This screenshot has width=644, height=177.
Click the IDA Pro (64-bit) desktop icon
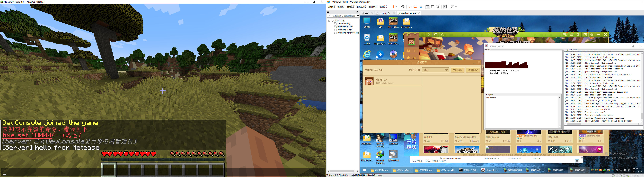380,141
